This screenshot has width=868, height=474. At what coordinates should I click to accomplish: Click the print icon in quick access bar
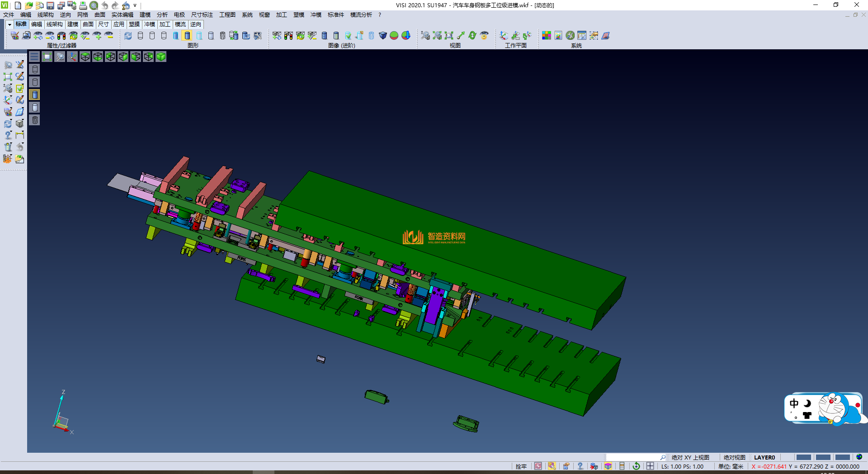click(x=83, y=5)
